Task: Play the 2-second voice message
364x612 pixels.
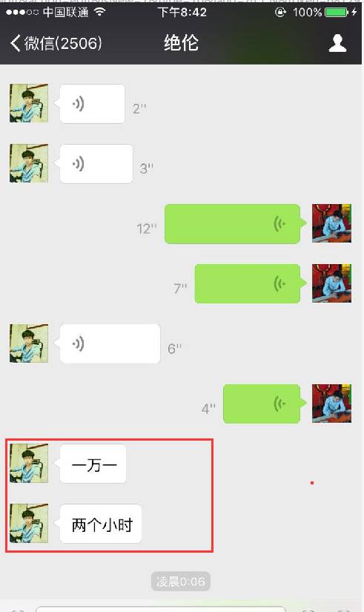Action: [x=93, y=104]
